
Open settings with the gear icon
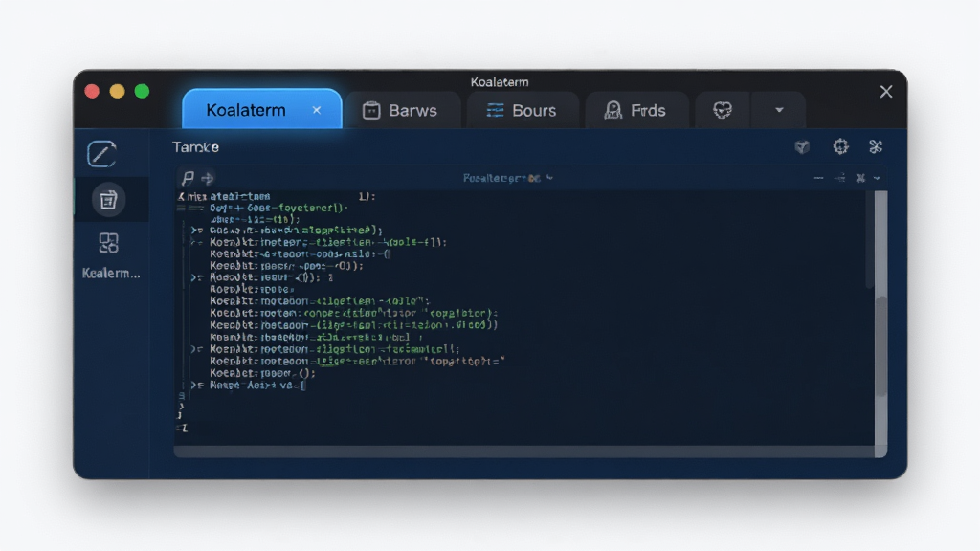840,146
